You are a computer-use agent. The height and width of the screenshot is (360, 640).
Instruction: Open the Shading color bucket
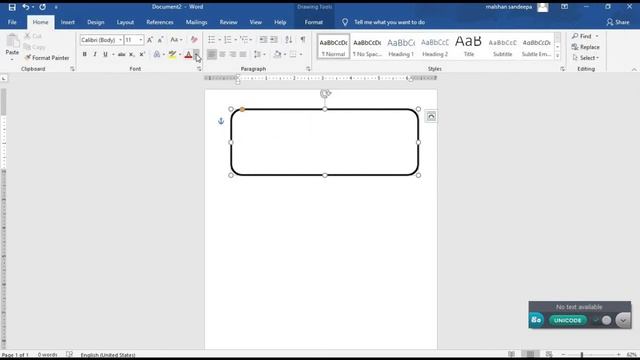(x=278, y=54)
